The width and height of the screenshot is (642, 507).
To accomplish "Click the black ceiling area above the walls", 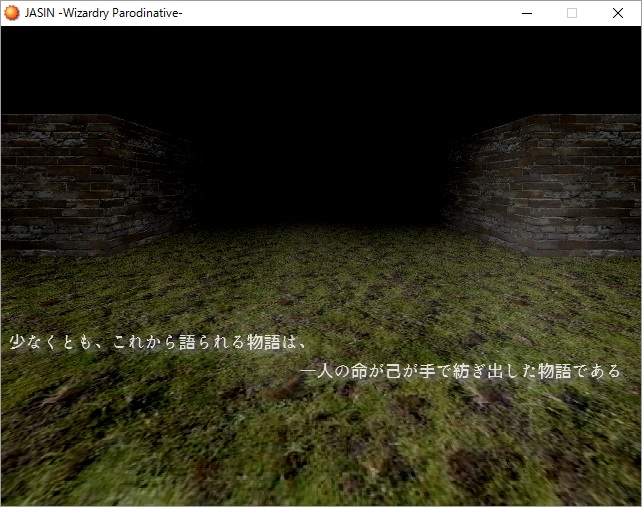I will [320, 65].
